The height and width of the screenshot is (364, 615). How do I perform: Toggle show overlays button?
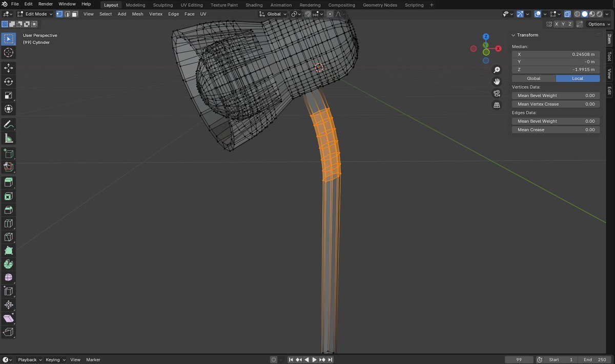(x=538, y=14)
